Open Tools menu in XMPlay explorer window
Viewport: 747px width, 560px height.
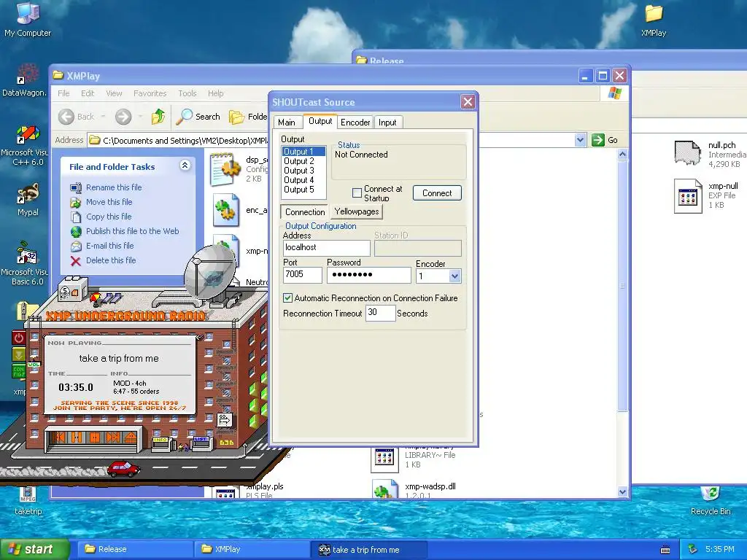click(187, 93)
